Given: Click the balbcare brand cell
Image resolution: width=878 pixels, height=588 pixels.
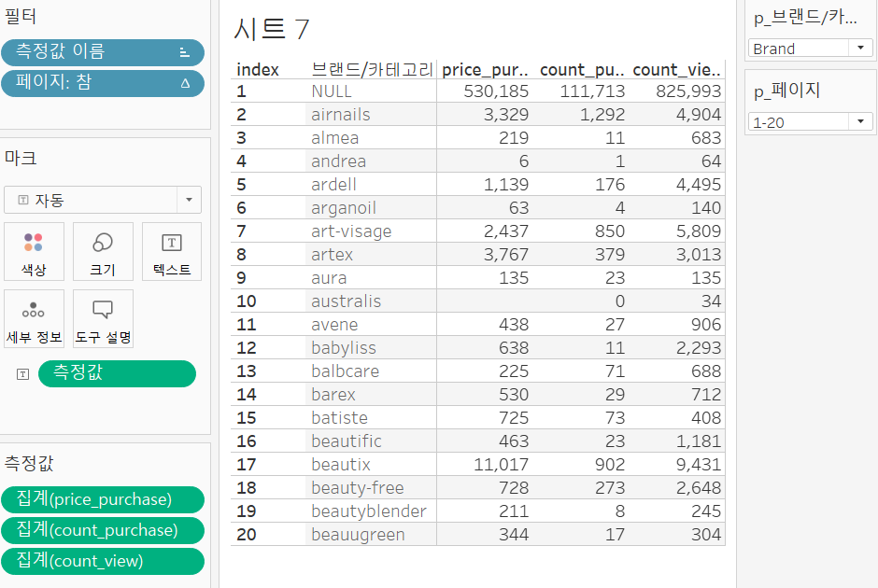Looking at the screenshot, I should [345, 371].
